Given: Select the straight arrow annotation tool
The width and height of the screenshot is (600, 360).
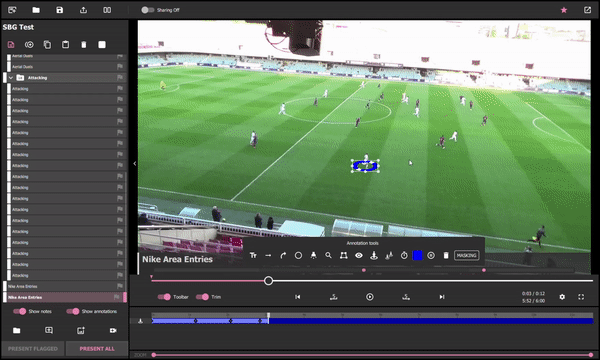Looking at the screenshot, I should [268, 255].
